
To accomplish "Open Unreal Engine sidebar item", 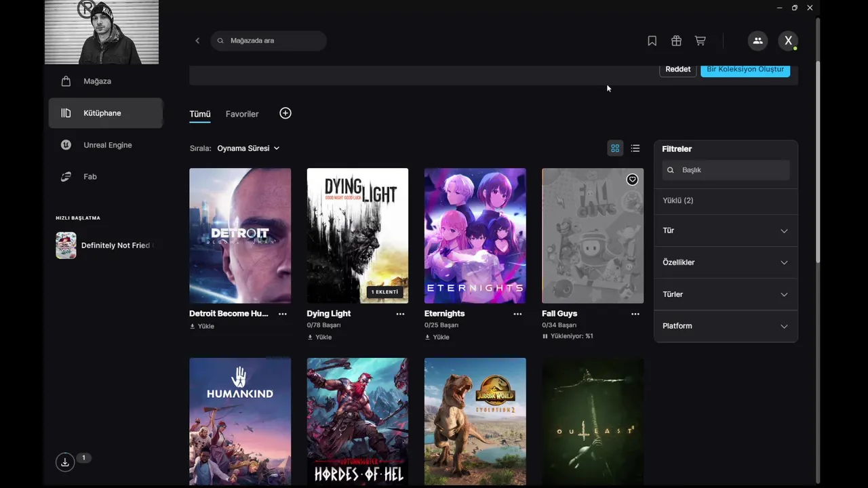I will tap(105, 145).
